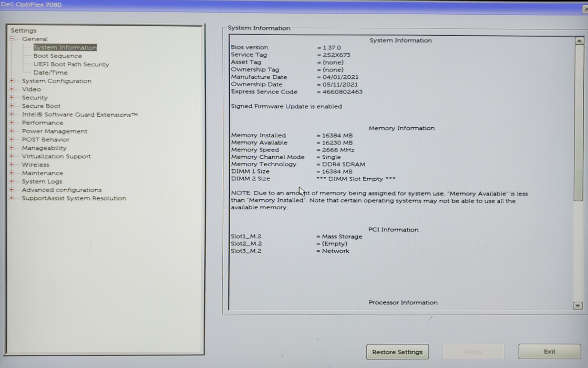Expand the POST Behavior node
The height and width of the screenshot is (368, 588).
coord(12,139)
